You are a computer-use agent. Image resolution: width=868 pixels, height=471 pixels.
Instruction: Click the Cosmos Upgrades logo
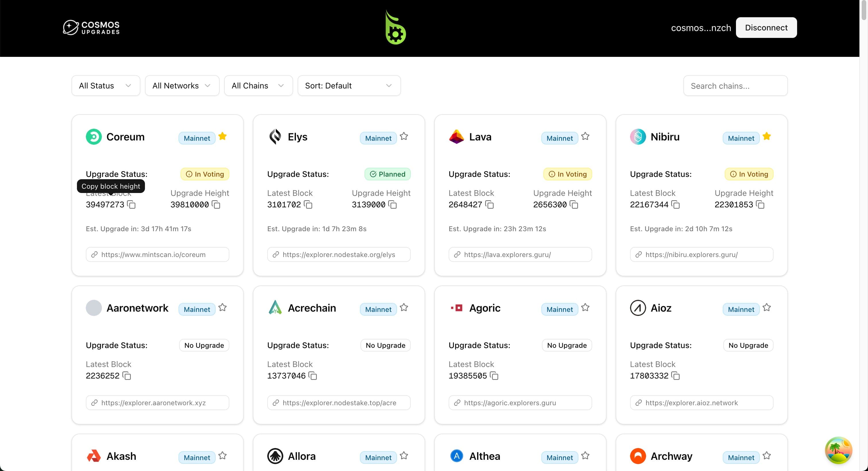(x=91, y=28)
